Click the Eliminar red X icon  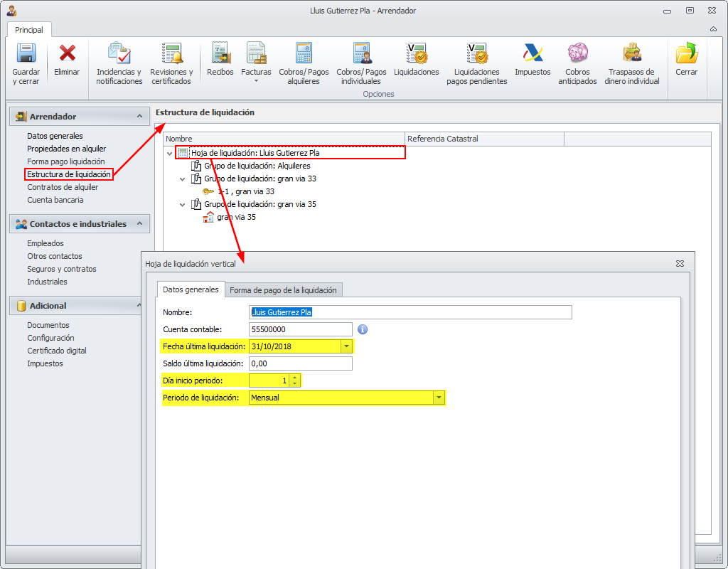67,53
